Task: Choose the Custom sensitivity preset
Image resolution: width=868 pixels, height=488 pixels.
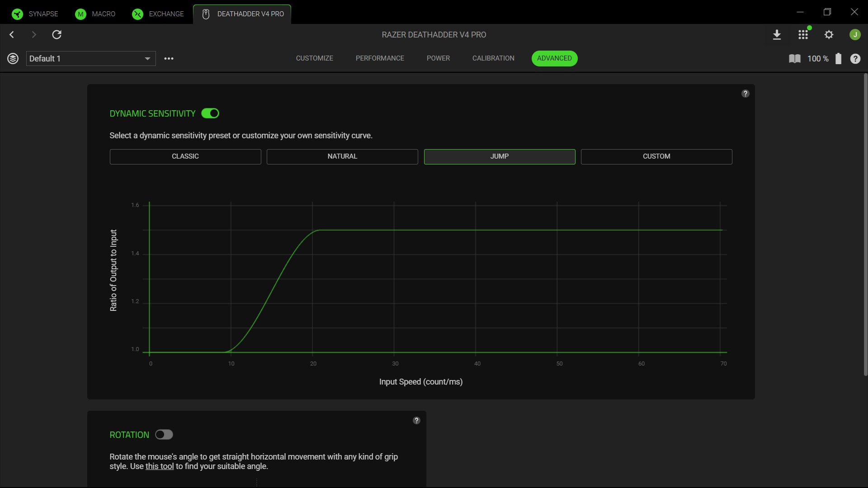Action: 656,156
